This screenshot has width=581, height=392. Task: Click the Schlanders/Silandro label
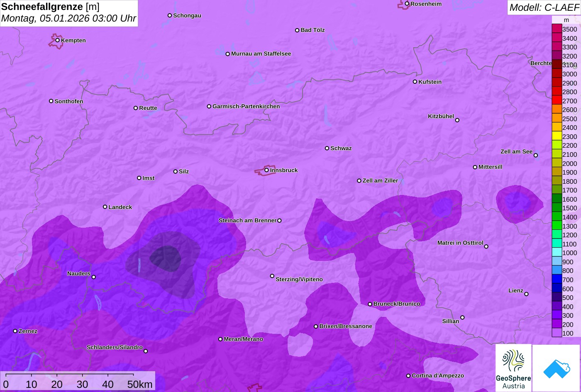click(x=115, y=348)
